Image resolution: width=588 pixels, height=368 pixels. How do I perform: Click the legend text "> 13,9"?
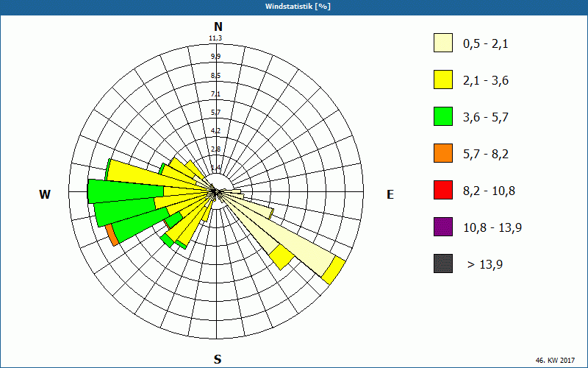[x=485, y=265]
